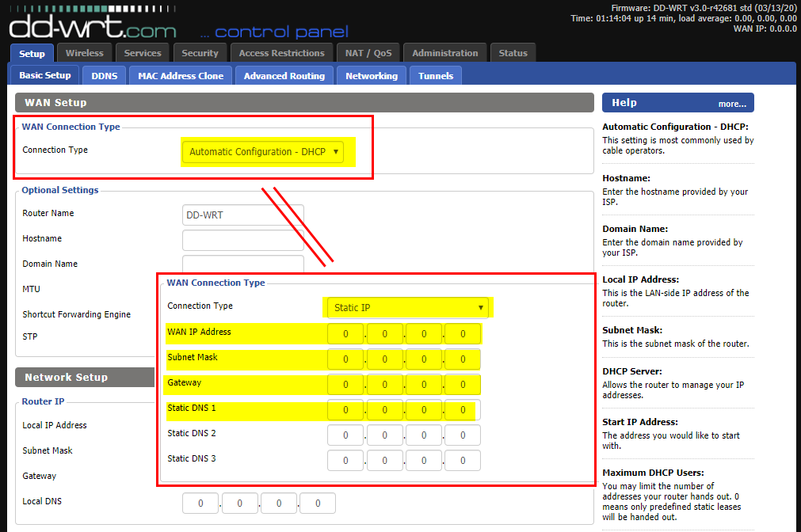Click the Help more... link

732,104
